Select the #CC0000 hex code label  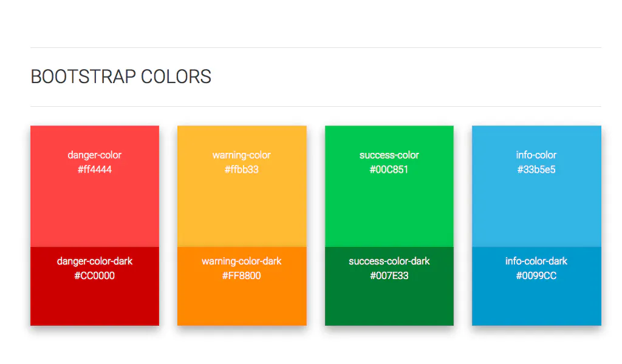(x=94, y=275)
